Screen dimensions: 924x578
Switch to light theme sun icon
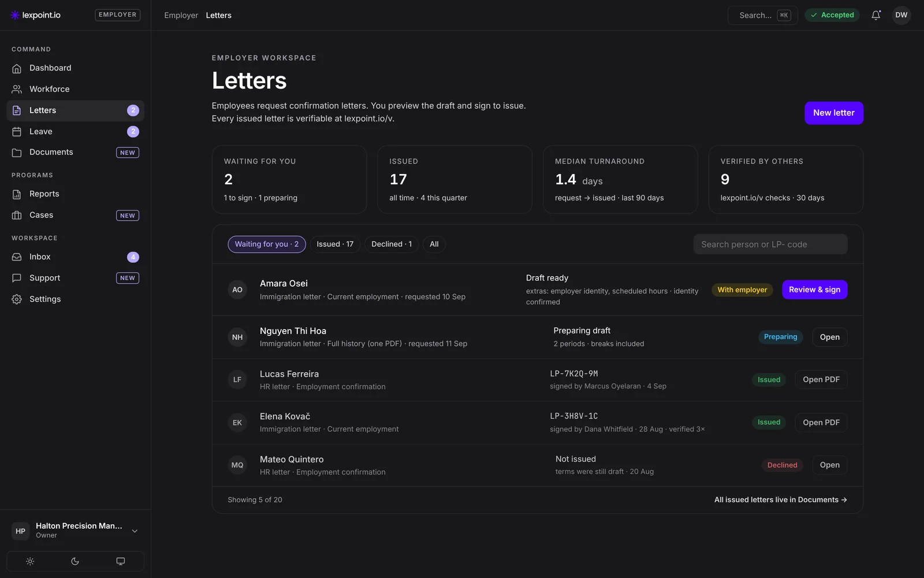point(30,561)
